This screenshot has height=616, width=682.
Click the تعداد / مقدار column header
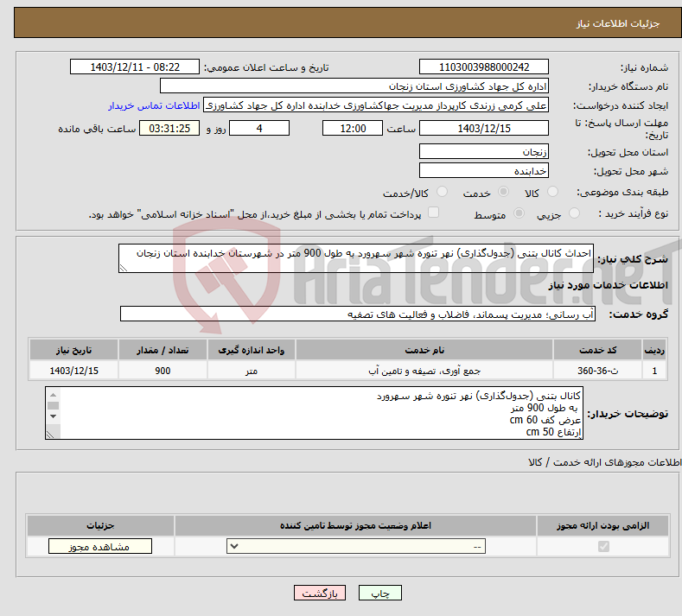coord(163,350)
